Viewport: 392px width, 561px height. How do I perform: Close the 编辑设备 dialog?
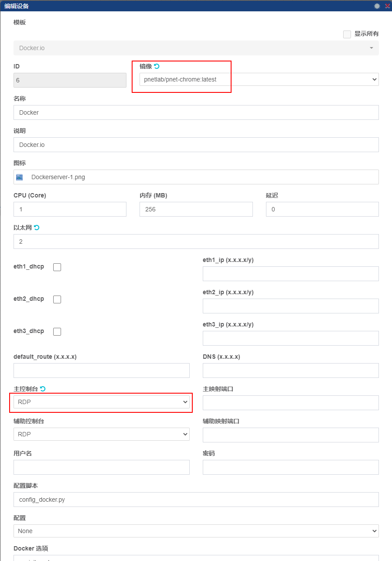(387, 6)
